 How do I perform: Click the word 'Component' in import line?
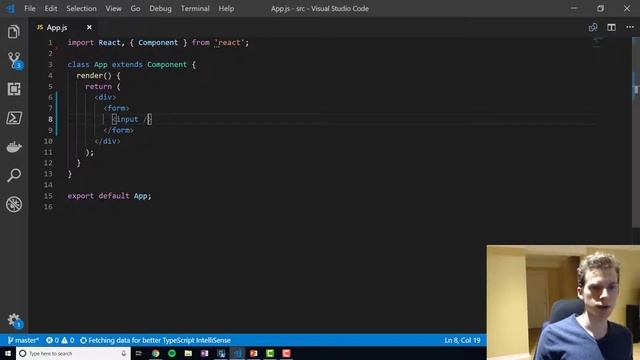[x=158, y=42]
